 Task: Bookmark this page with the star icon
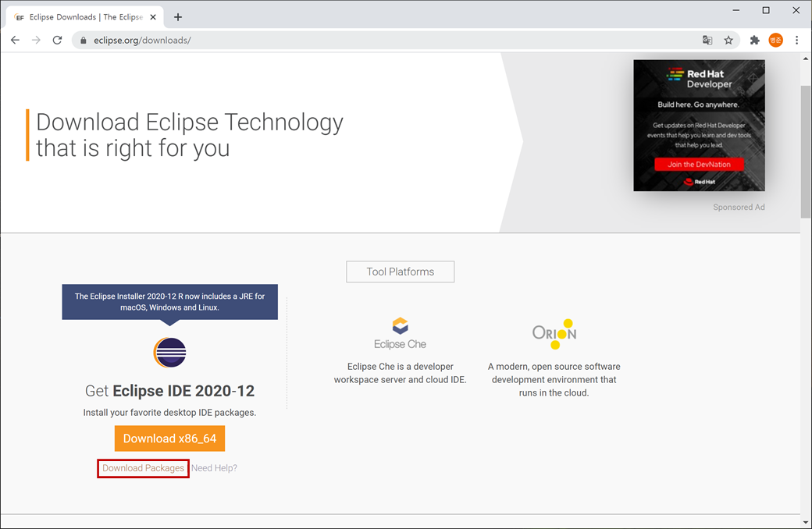coord(728,41)
